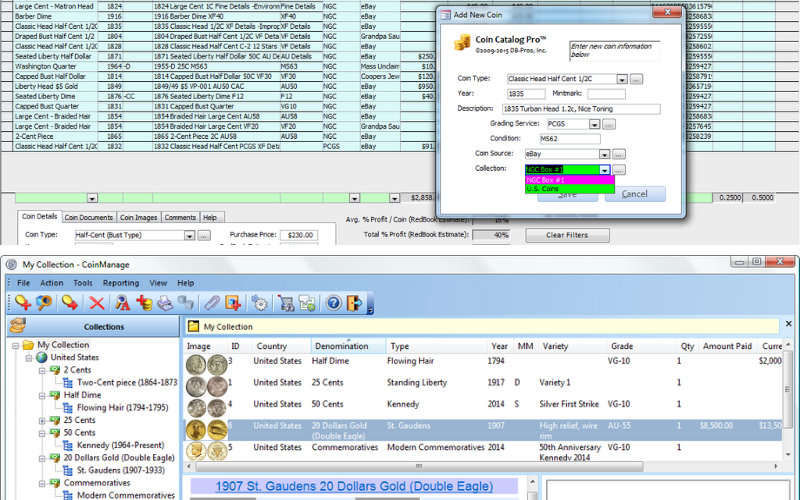Click the gold coins icon in Add New Coin dialog

tap(462, 42)
